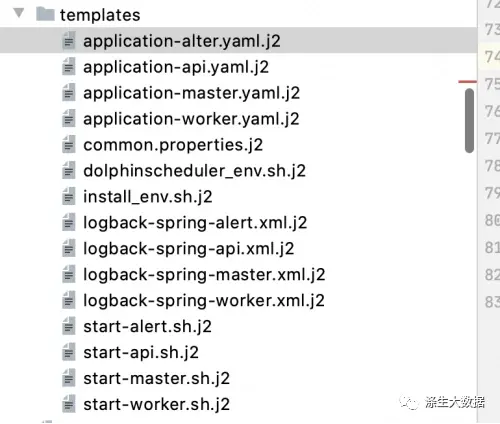The width and height of the screenshot is (500, 424).
Task: Select logback-spring-master.xml.j2 entry
Action: pyautogui.click(x=204, y=275)
